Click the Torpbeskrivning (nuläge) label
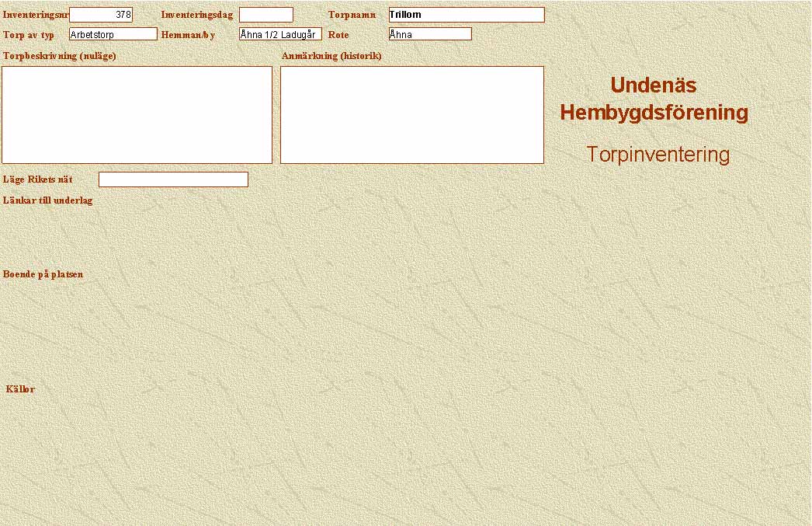The width and height of the screenshot is (812, 526). click(x=60, y=56)
